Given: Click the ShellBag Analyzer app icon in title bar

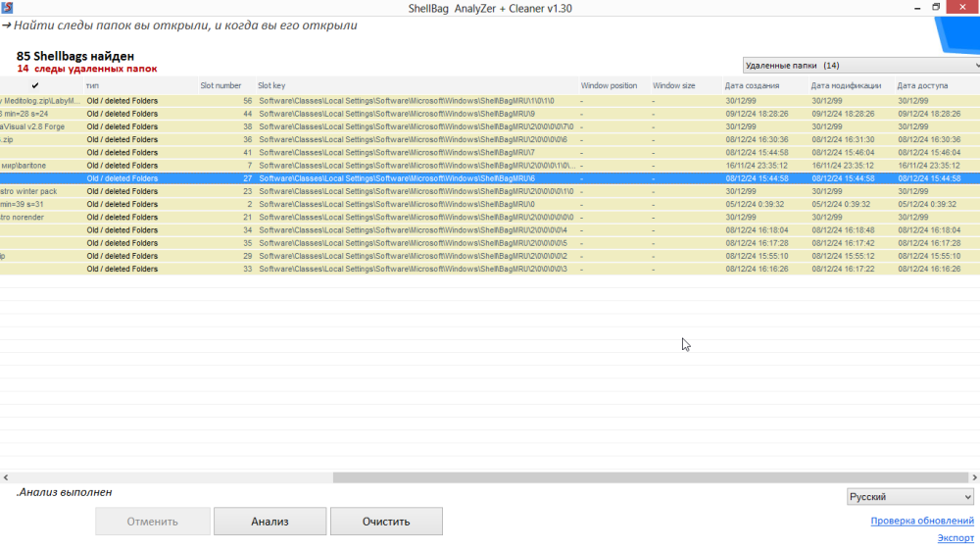Looking at the screenshot, I should point(7,8).
